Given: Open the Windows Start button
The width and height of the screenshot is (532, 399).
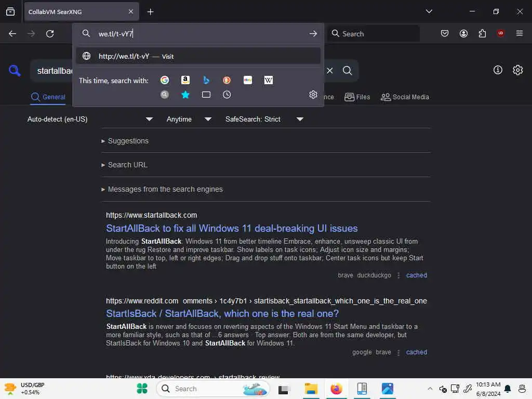Looking at the screenshot, I should pyautogui.click(x=142, y=389).
